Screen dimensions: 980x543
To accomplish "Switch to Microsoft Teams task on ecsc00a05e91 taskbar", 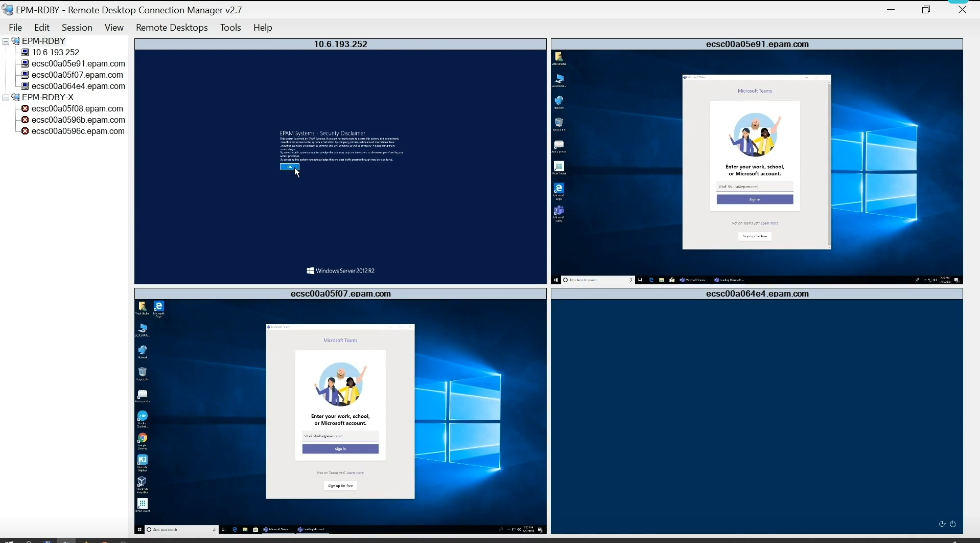I will pyautogui.click(x=693, y=280).
